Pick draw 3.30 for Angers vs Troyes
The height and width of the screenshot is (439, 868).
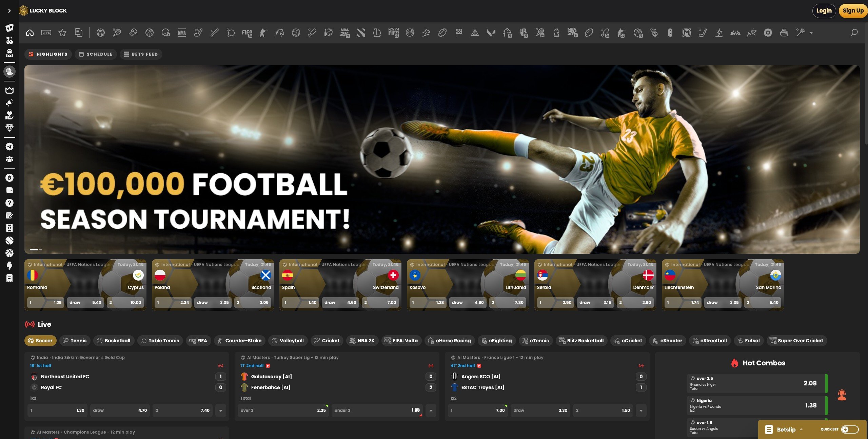(x=540, y=411)
